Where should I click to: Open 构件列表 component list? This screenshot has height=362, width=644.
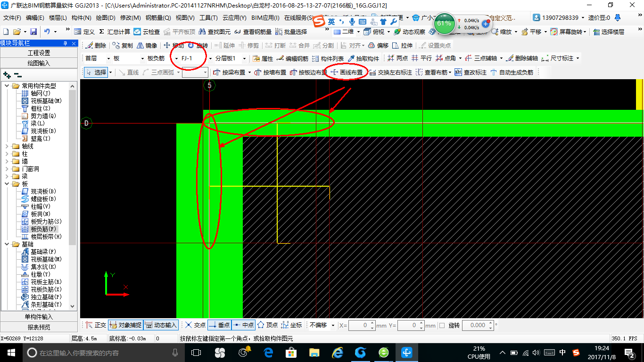(x=328, y=58)
